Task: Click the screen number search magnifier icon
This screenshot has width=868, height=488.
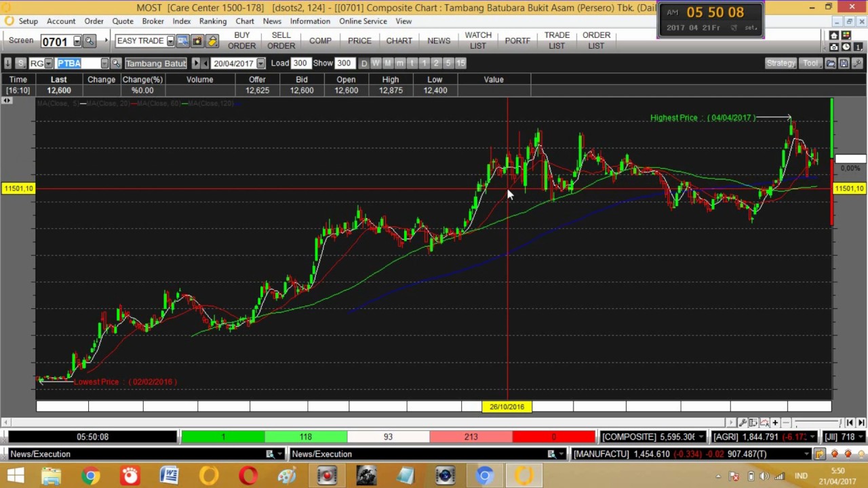Action: 89,41
